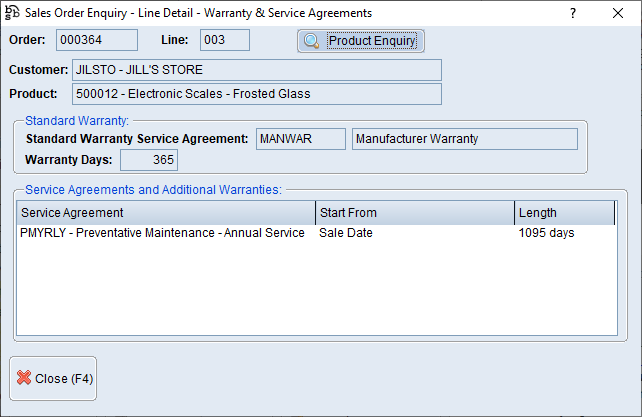642x417 pixels.
Task: Click the Product Enquiry magnifier icon
Action: tap(312, 41)
